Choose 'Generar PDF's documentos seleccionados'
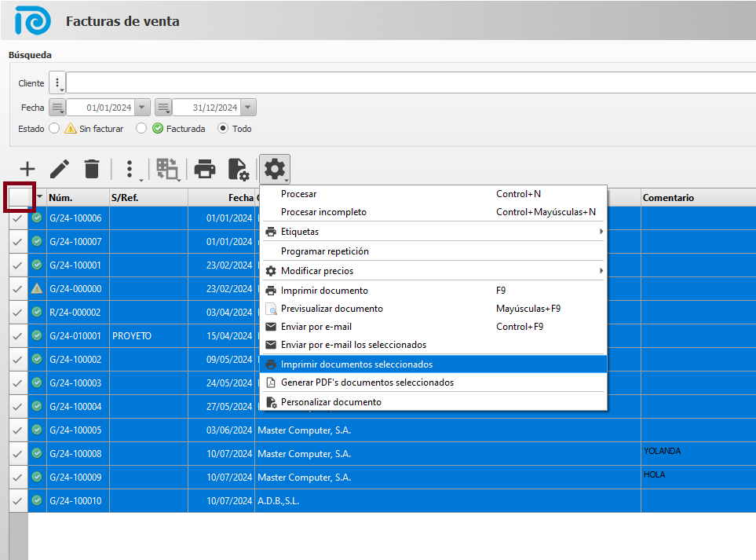Image resolution: width=756 pixels, height=560 pixels. pos(433,382)
